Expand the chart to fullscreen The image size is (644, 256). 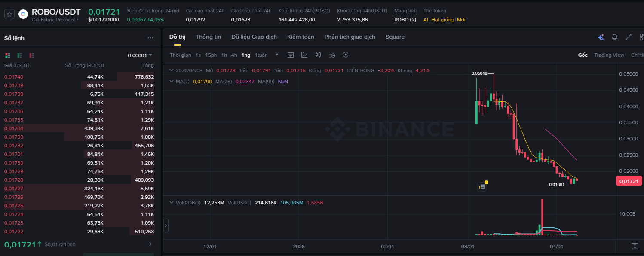[x=629, y=37]
